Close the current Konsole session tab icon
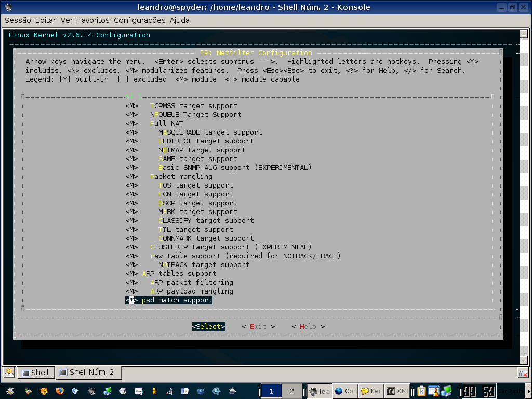The image size is (532, 399). (523, 374)
